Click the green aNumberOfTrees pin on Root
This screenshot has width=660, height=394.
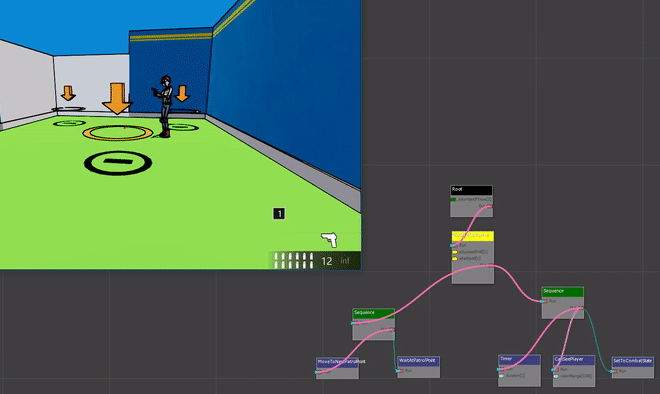[453, 199]
